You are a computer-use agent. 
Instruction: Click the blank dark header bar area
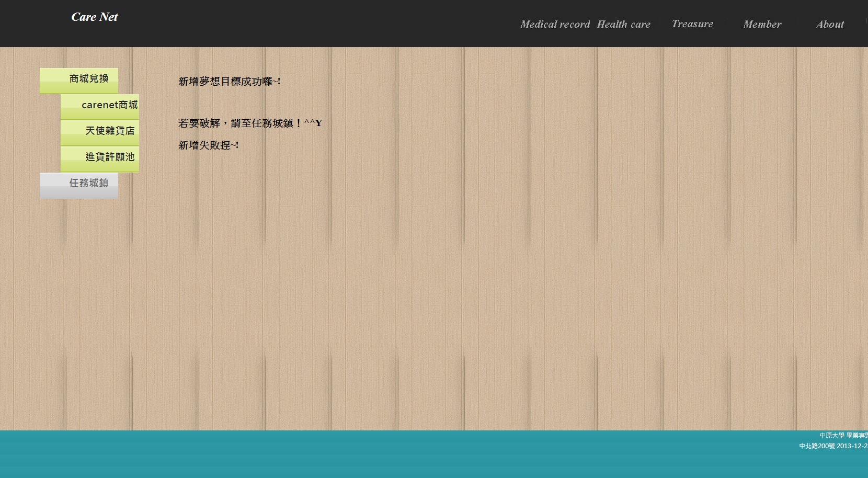click(x=314, y=24)
